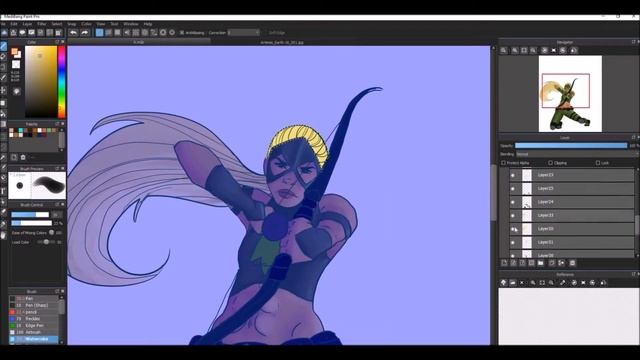This screenshot has height=360, width=640.
Task: Select the Pen (Sharp) brush
Action: point(33,305)
